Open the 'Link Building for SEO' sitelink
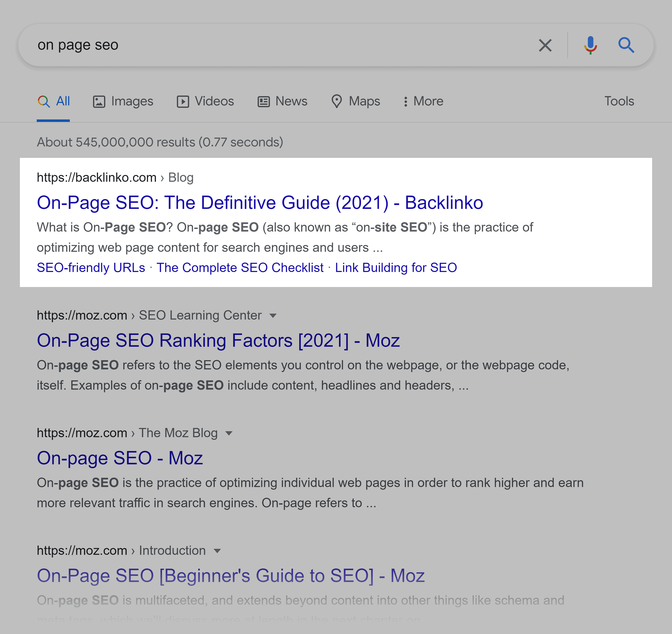Viewport: 672px width, 634px height. (x=396, y=268)
